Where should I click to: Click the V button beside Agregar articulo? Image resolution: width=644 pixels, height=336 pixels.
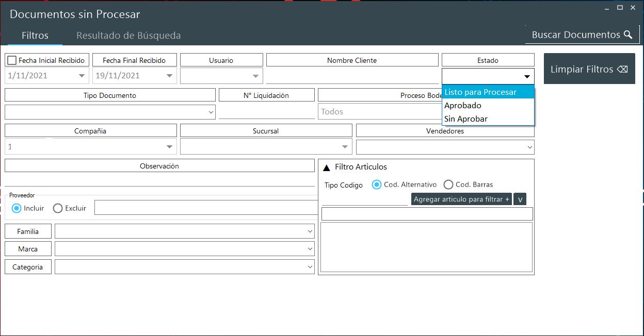click(x=520, y=199)
